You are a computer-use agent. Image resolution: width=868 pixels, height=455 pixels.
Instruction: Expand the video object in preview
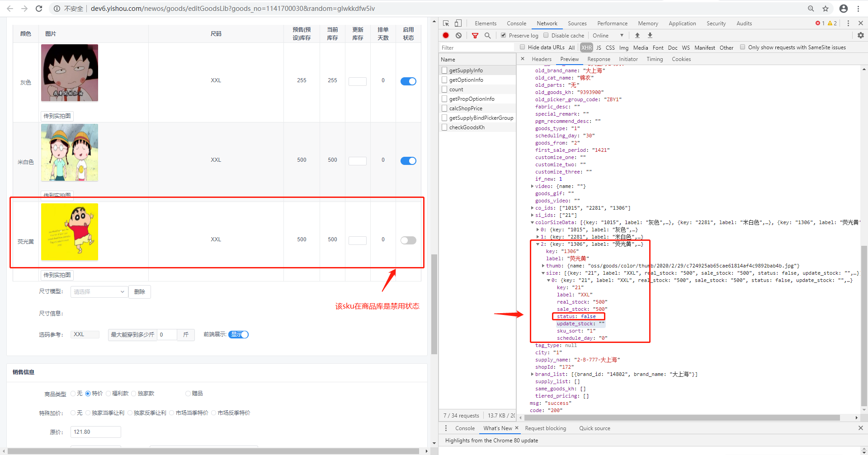(x=532, y=186)
